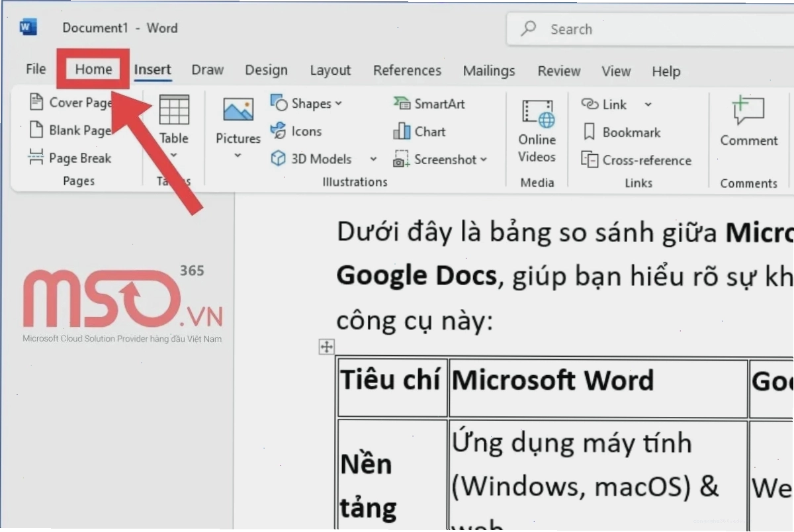Insert Online Videos
This screenshot has width=794, height=532.
click(537, 131)
